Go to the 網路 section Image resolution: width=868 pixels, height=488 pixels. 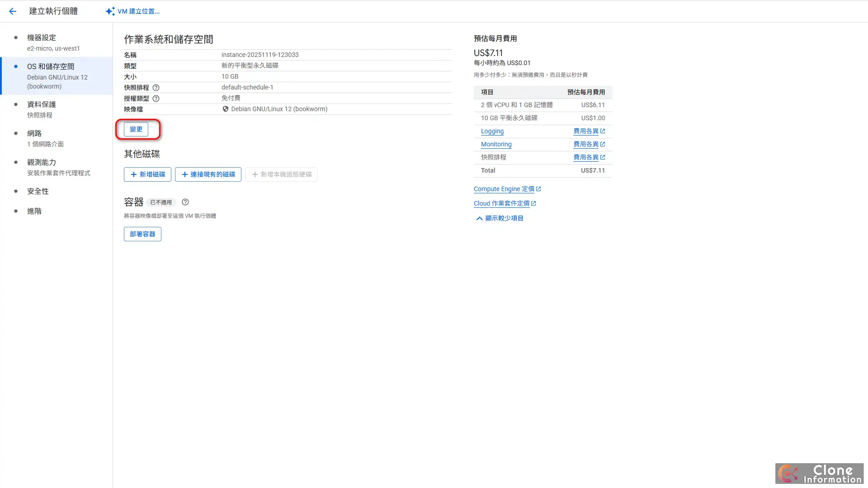34,134
